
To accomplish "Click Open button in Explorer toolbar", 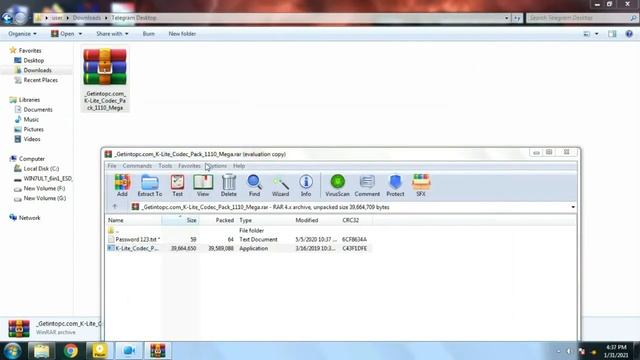I will (63, 34).
